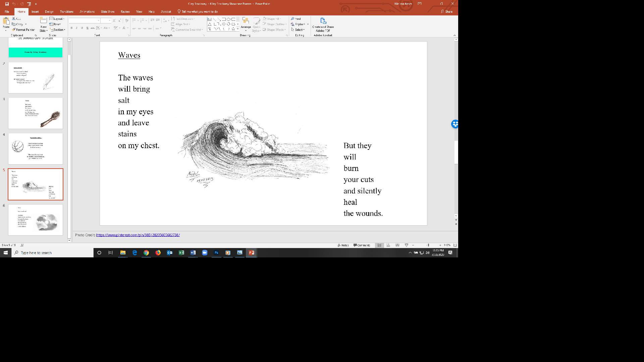This screenshot has height=362, width=644.
Task: Select slide 3 thumbnail with hairbrush
Action: pyautogui.click(x=36, y=113)
